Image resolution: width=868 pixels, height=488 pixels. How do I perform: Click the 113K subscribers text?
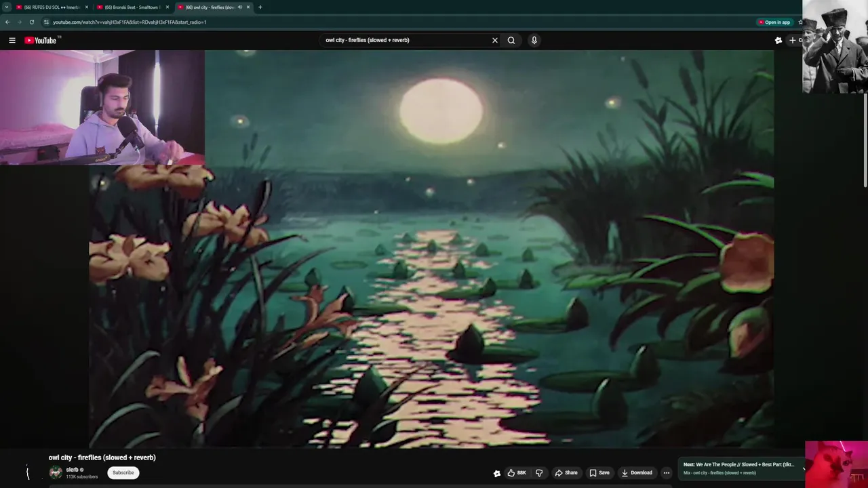pyautogui.click(x=82, y=477)
